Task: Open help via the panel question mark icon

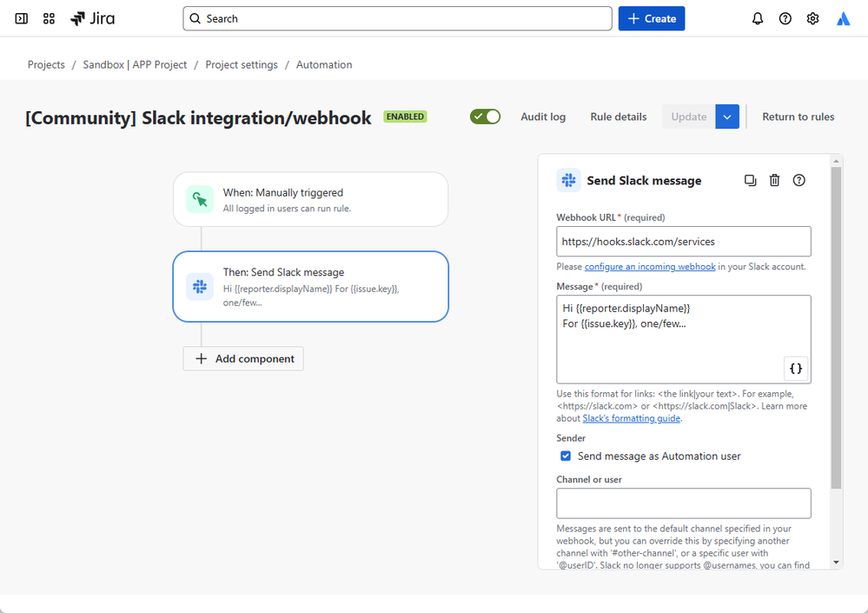Action: click(x=798, y=180)
